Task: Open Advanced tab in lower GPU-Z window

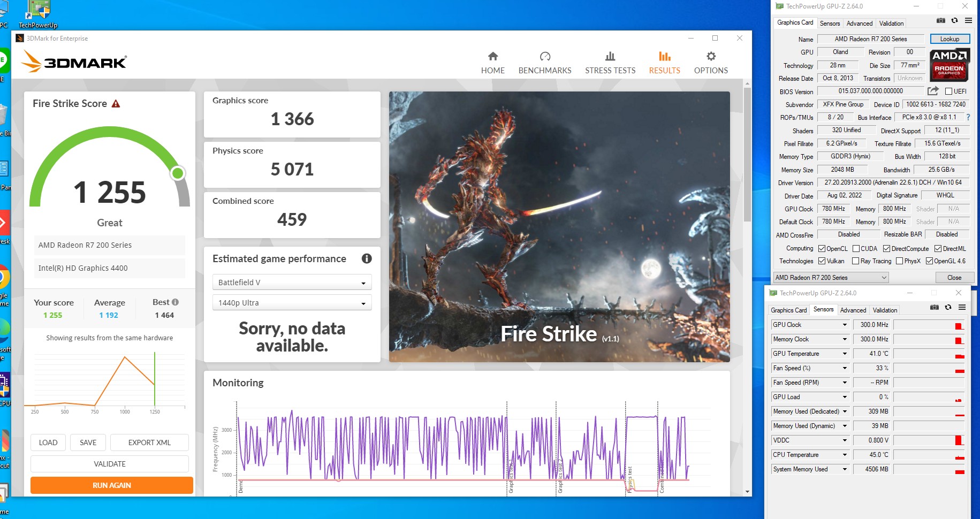Action: coord(853,310)
